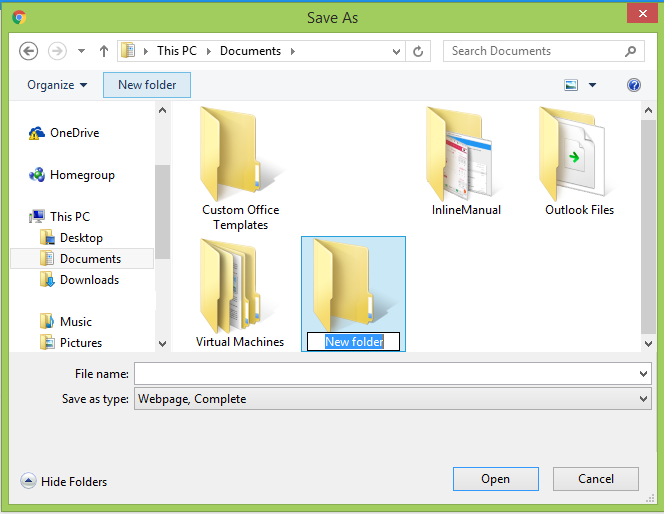
Task: Create a New folder button
Action: (147, 85)
